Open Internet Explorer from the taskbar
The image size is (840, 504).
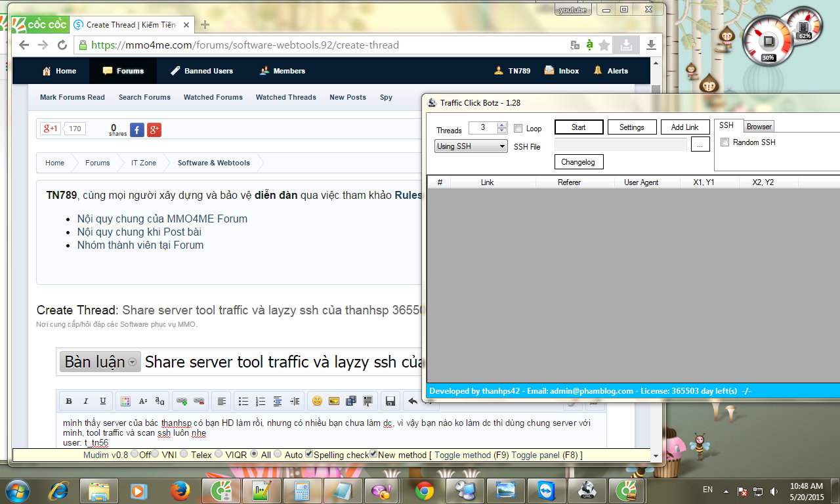[58, 490]
